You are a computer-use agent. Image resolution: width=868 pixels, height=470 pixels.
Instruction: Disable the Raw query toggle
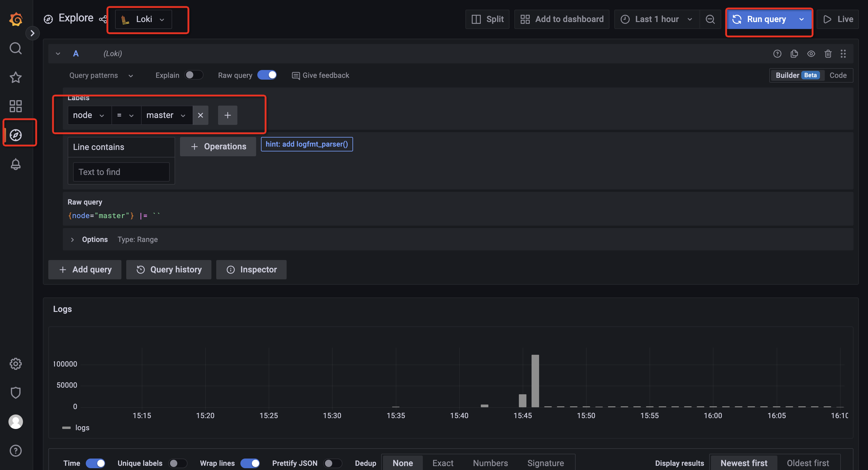267,75
